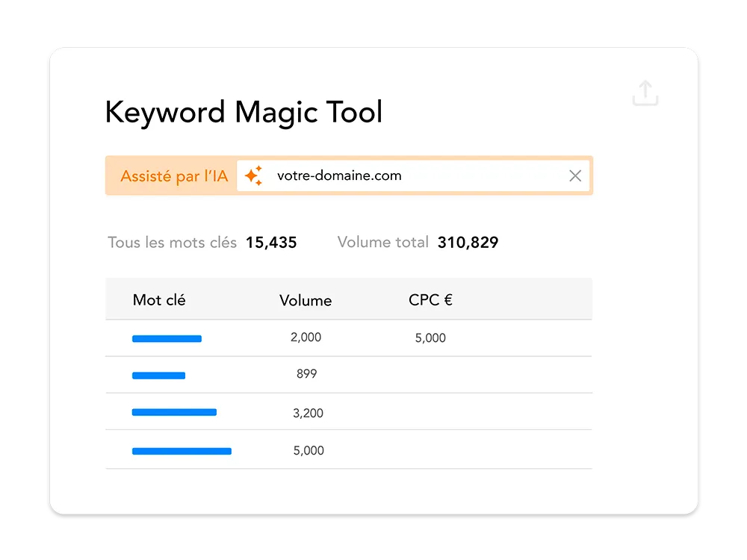The width and height of the screenshot is (747, 560).
Task: Sort by the Volume column header
Action: coord(306,300)
